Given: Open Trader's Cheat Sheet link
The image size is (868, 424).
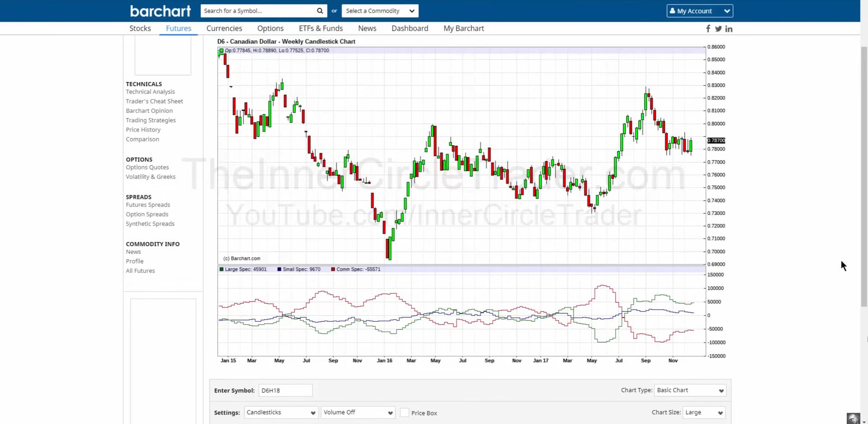Looking at the screenshot, I should coord(154,101).
